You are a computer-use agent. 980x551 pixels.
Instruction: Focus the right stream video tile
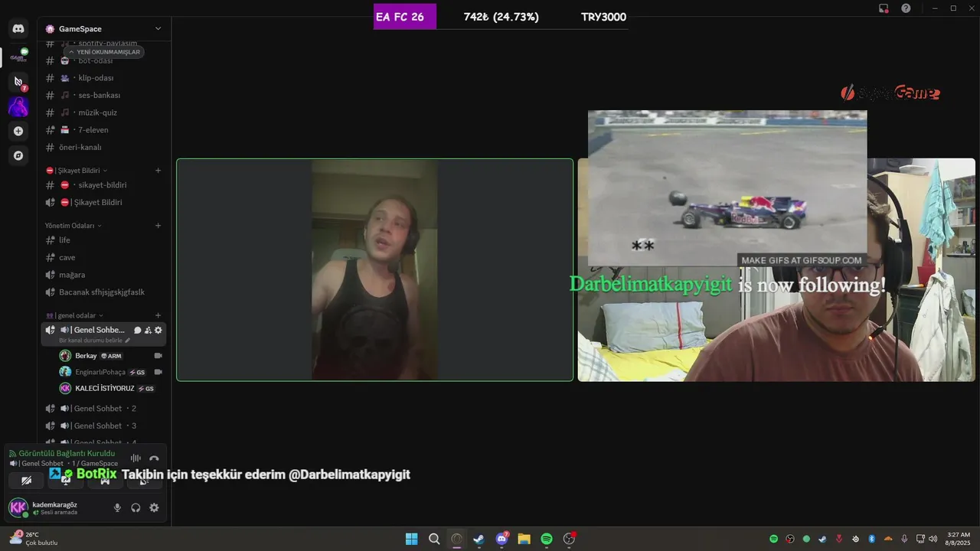pos(776,269)
